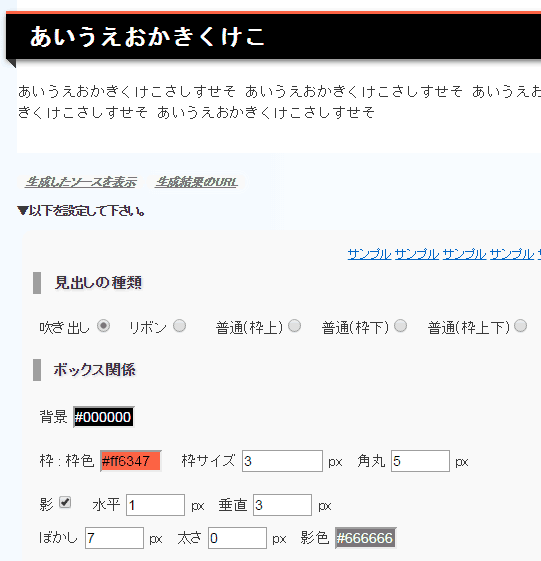Click the ぼかし blur input field
This screenshot has width=541, height=561.
click(114, 538)
